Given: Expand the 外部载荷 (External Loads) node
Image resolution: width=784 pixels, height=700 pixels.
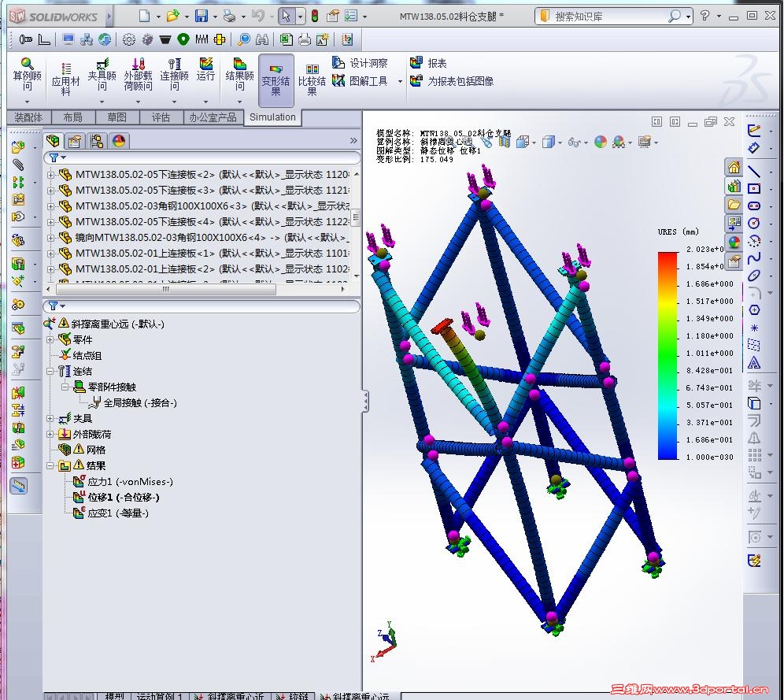Looking at the screenshot, I should [x=50, y=434].
